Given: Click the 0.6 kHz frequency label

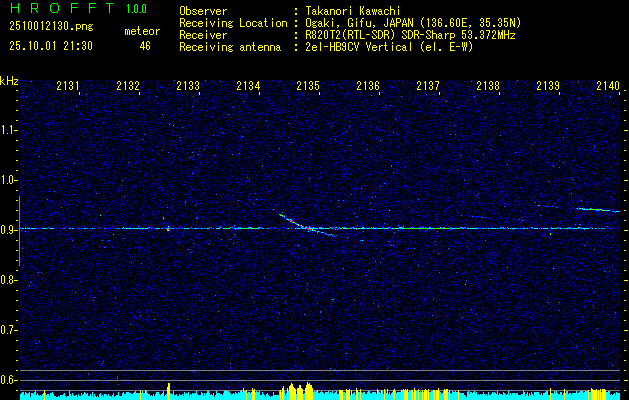Looking at the screenshot, I should click(x=8, y=380).
